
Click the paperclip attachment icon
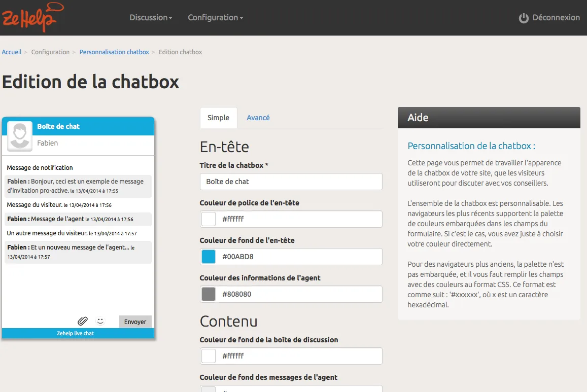(82, 321)
